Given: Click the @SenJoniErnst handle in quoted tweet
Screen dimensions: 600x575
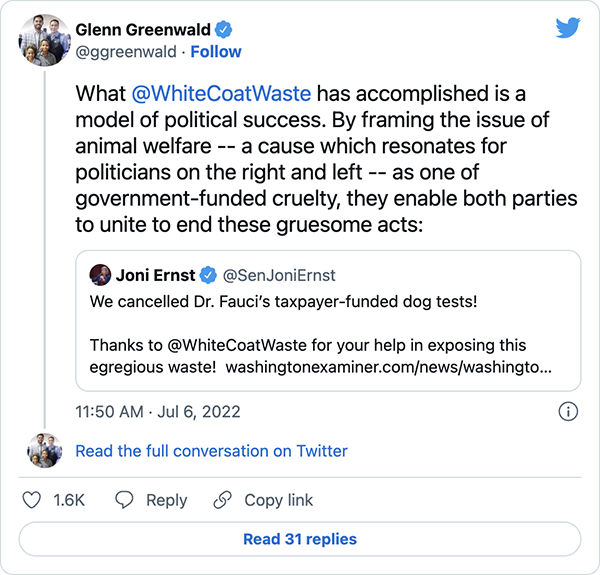Looking at the screenshot, I should [x=280, y=274].
